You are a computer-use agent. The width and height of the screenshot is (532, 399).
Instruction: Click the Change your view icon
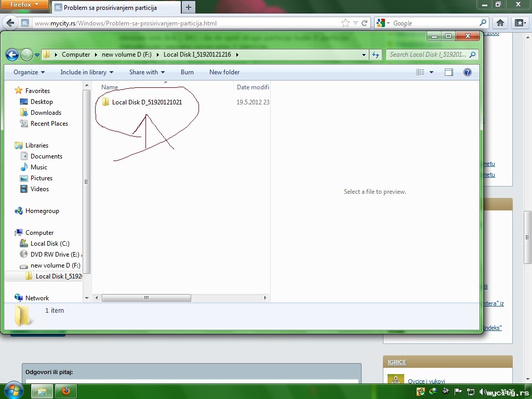click(420, 72)
